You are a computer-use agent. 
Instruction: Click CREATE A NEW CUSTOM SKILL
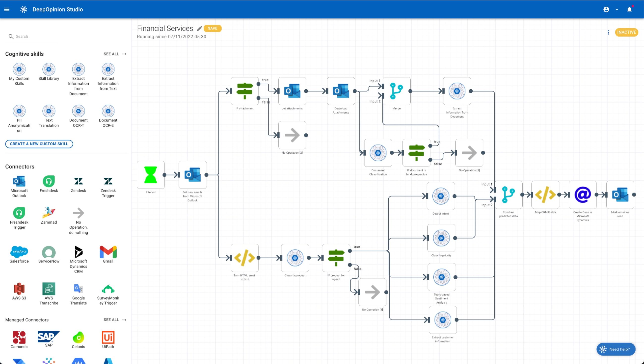click(x=39, y=144)
